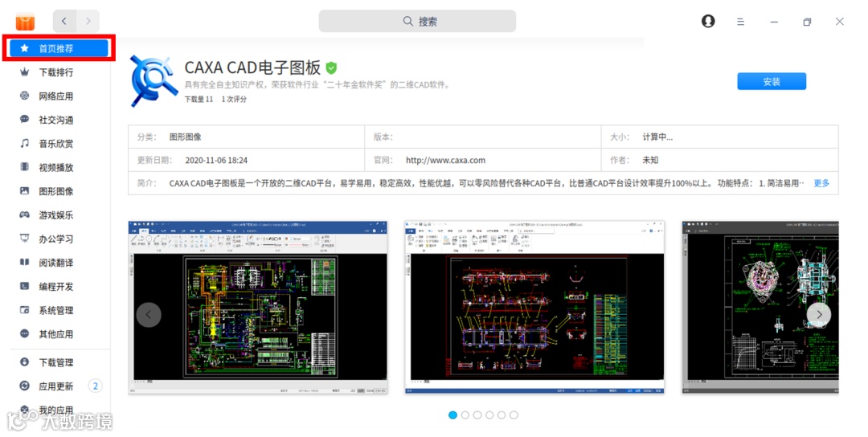The width and height of the screenshot is (868, 437).
Task: Click the download icon beside 下载管理
Action: point(24,362)
